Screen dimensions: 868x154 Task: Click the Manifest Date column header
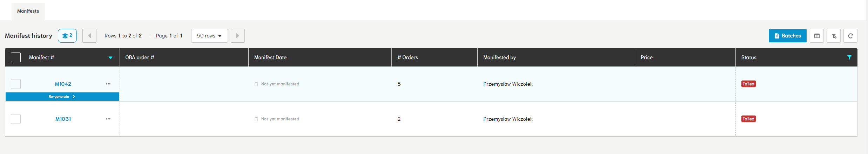pyautogui.click(x=270, y=57)
